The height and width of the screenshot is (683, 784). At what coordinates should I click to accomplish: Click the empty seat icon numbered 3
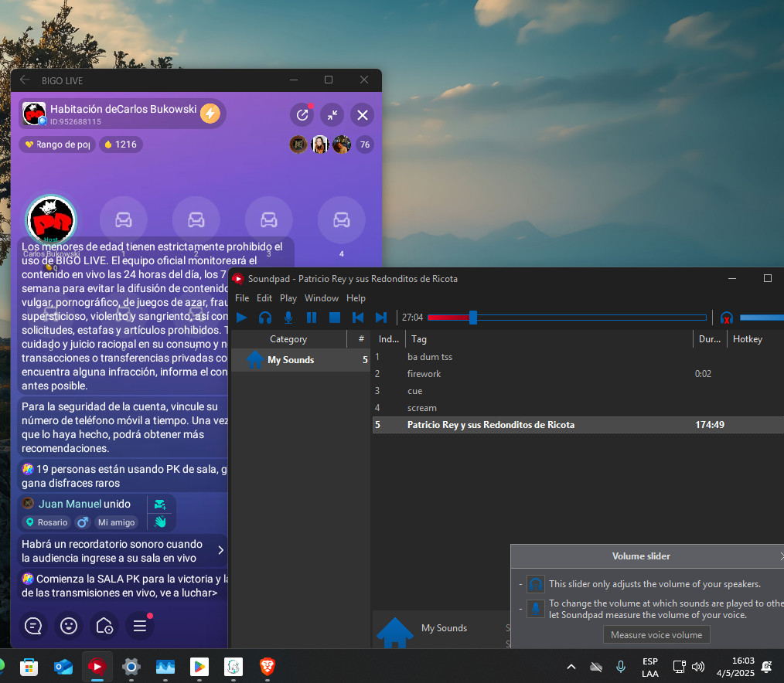click(x=268, y=220)
